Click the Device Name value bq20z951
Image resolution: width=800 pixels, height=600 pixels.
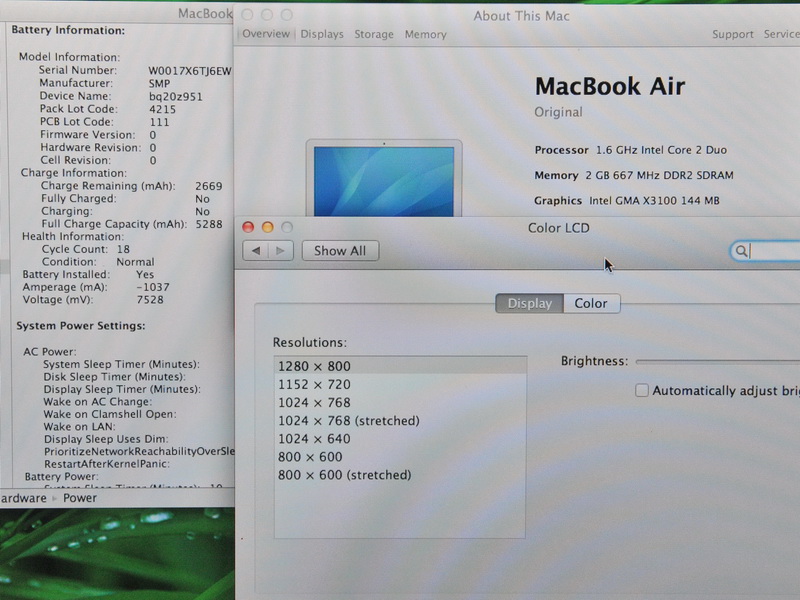click(x=176, y=96)
